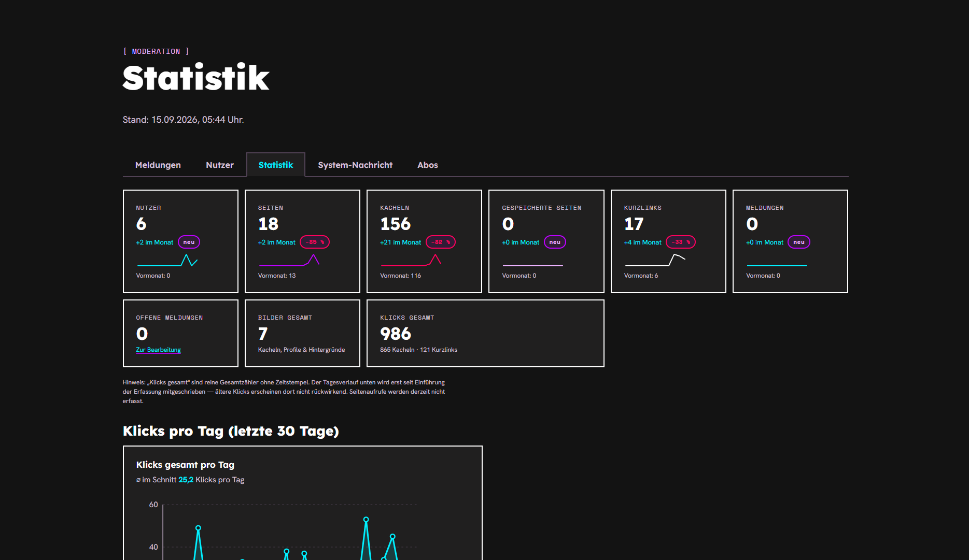Click the average value 25,2
969x560 pixels.
coord(186,480)
